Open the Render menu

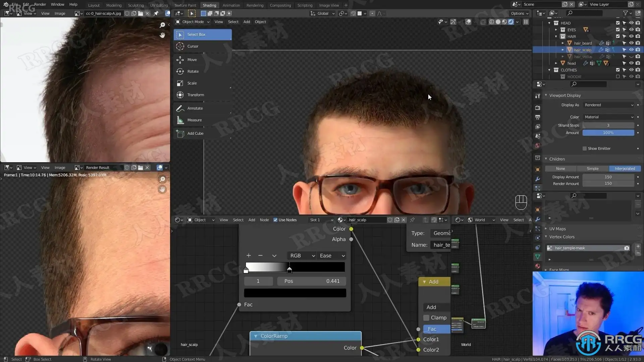click(x=40, y=4)
